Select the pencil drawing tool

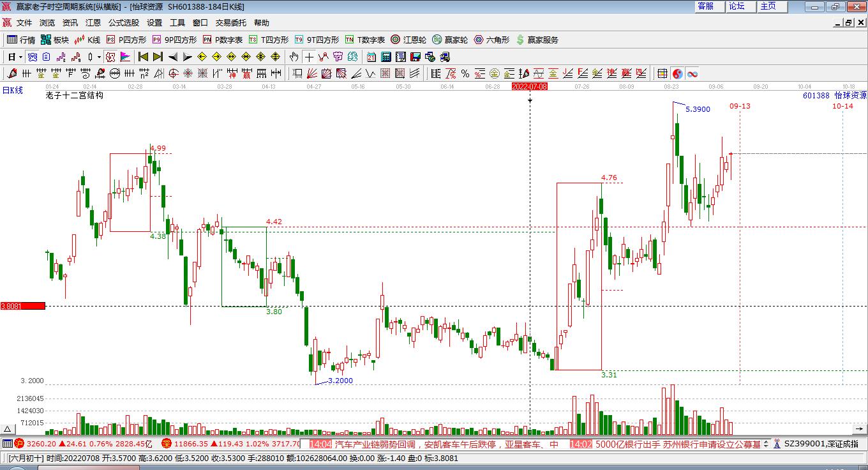click(11, 73)
